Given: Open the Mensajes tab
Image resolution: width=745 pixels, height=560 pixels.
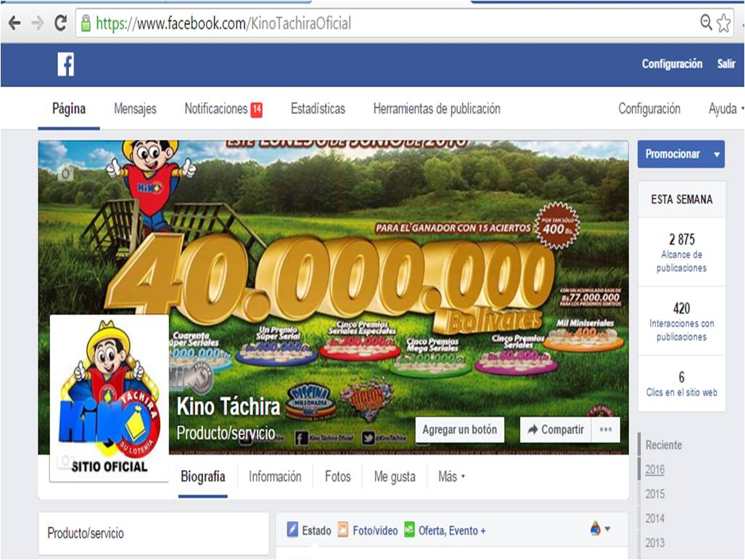Looking at the screenshot, I should (x=135, y=109).
